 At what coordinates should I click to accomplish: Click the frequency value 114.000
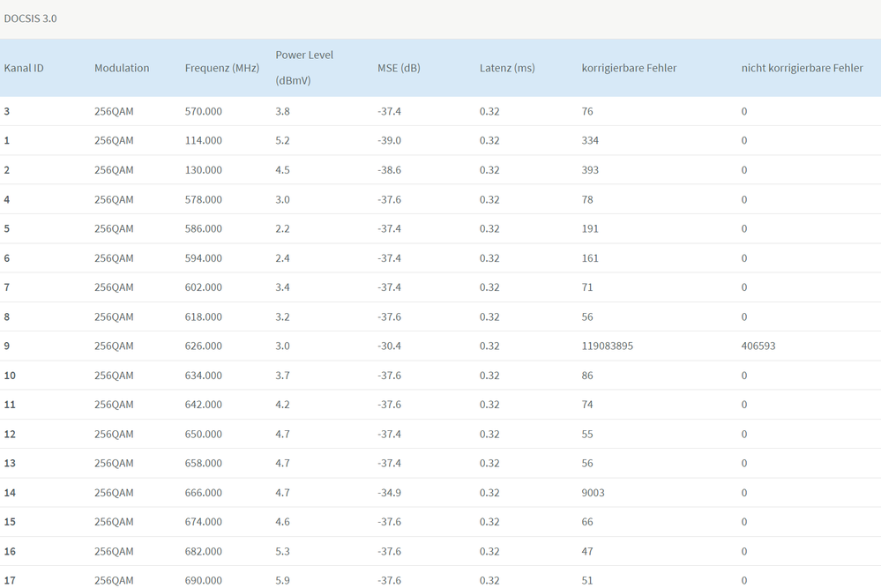tap(204, 140)
